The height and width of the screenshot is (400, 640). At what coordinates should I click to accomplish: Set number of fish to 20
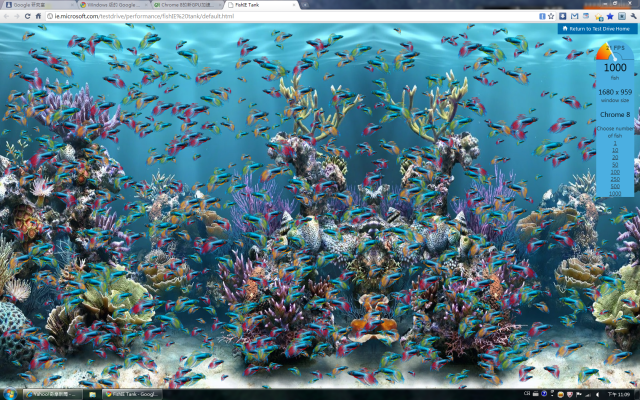coord(615,158)
